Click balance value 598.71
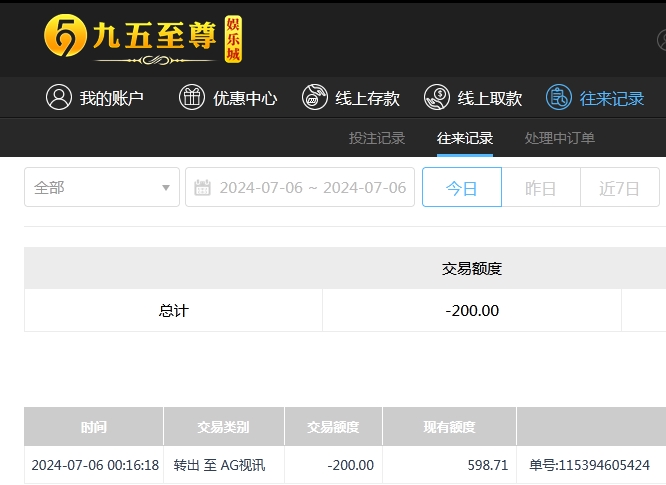This screenshot has width=666, height=485. 488,465
